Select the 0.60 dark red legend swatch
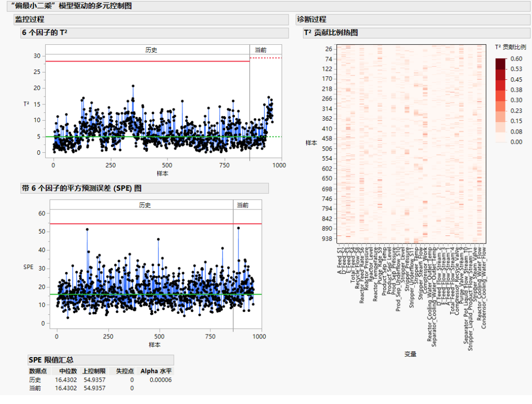 point(500,64)
